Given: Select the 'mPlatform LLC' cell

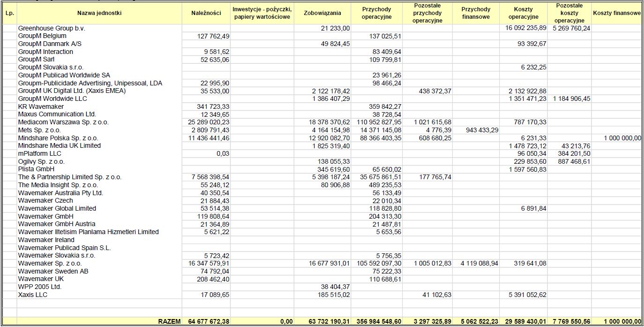Looking at the screenshot, I should click(x=39, y=153).
